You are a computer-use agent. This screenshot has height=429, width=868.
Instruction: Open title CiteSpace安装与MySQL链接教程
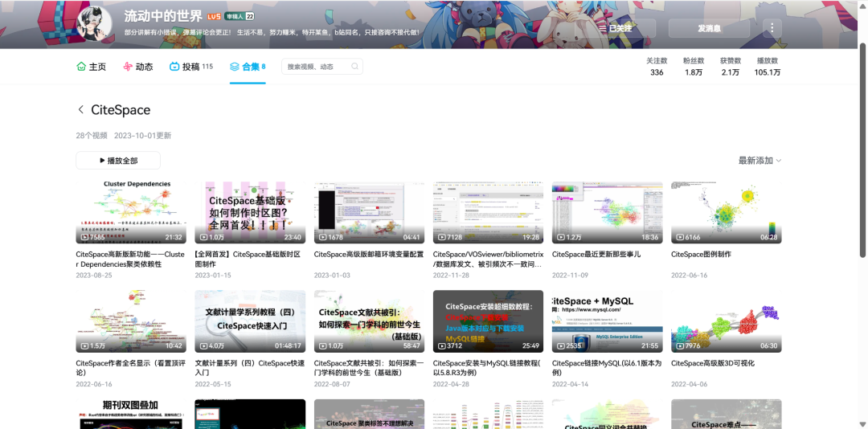(486, 368)
